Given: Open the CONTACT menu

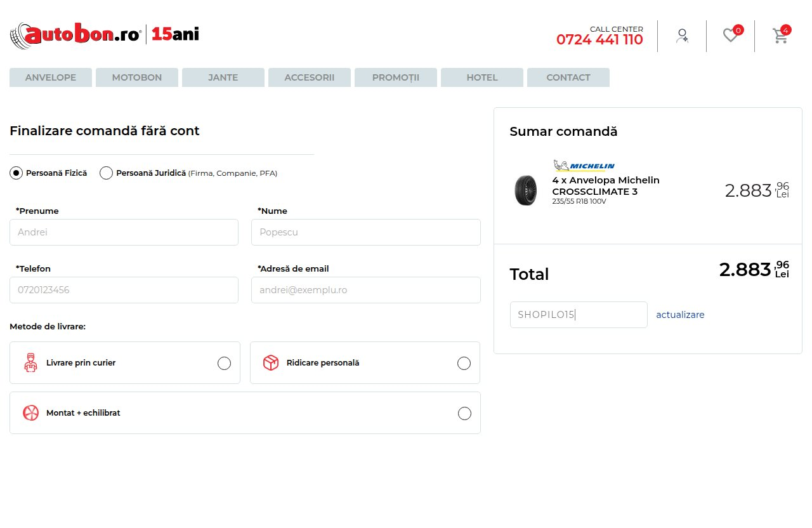Looking at the screenshot, I should pos(568,77).
